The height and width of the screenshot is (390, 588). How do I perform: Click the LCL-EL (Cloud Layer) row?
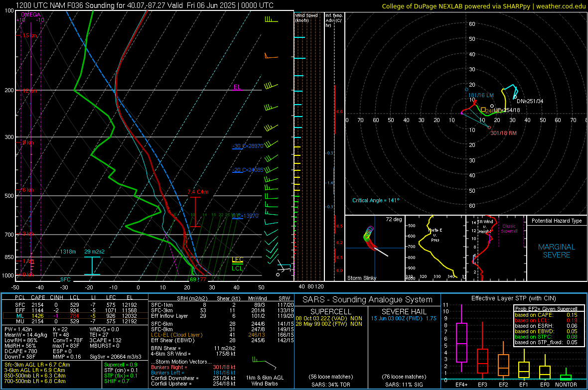tap(222, 335)
